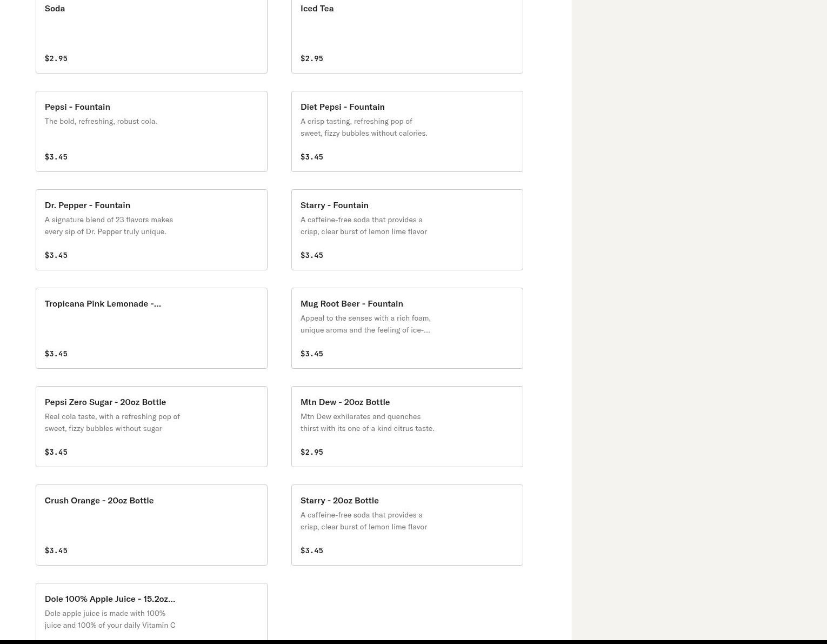
Task: Select the Mug Root Beer - Fountain card
Action: pos(407,328)
